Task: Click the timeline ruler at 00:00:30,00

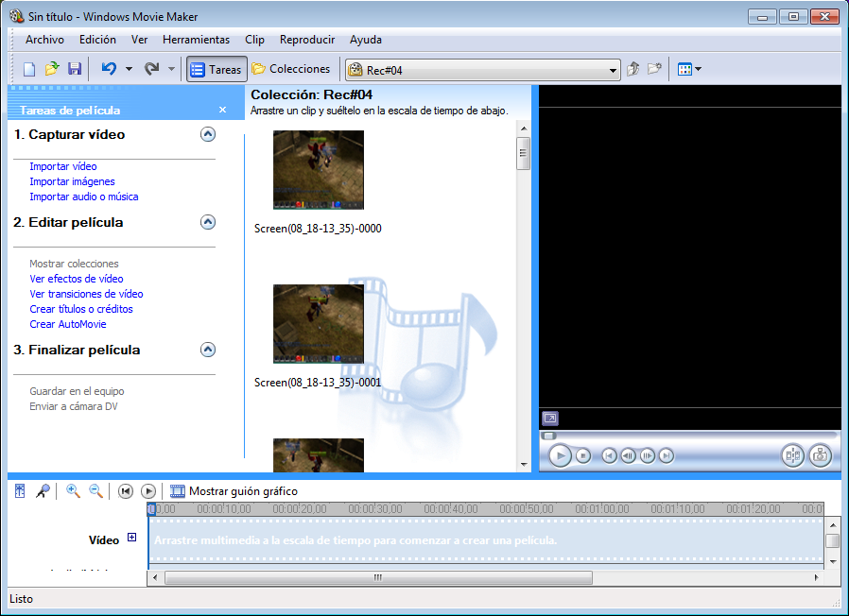Action: tap(375, 509)
